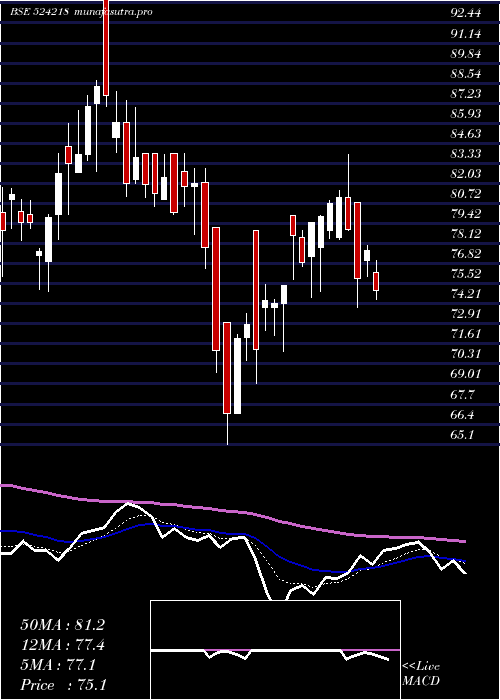
Task: Click the last red candlestick on the right
Action: 376,281
